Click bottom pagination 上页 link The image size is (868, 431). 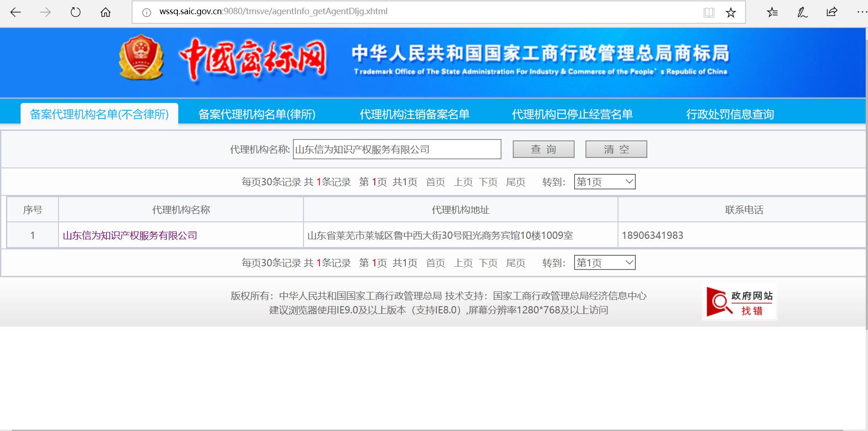463,263
